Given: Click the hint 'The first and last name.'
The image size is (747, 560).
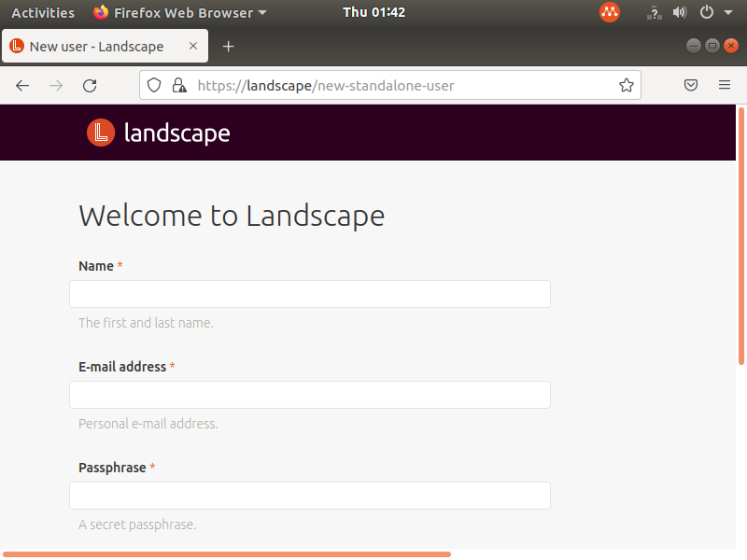Looking at the screenshot, I should (x=146, y=323).
